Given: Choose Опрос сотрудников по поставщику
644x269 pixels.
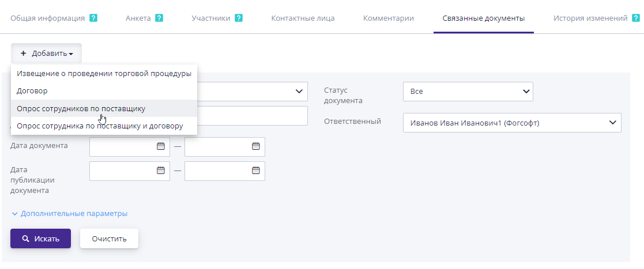Looking at the screenshot, I should (x=81, y=108).
